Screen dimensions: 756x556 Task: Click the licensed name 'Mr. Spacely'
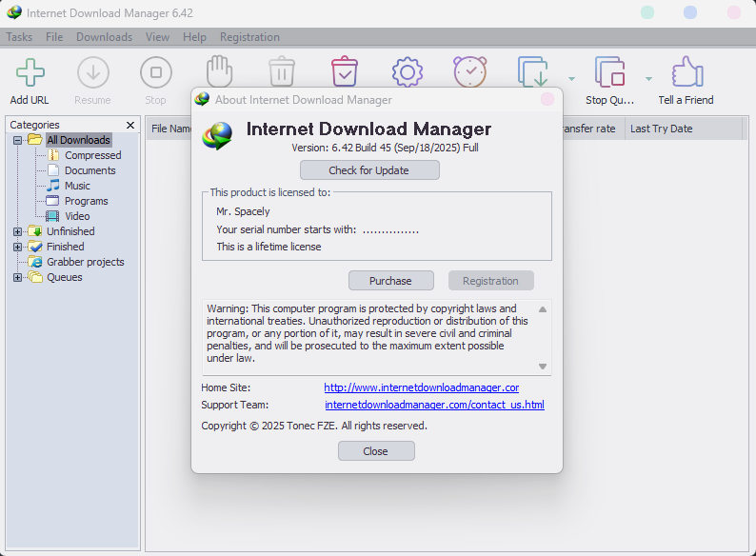click(x=243, y=211)
